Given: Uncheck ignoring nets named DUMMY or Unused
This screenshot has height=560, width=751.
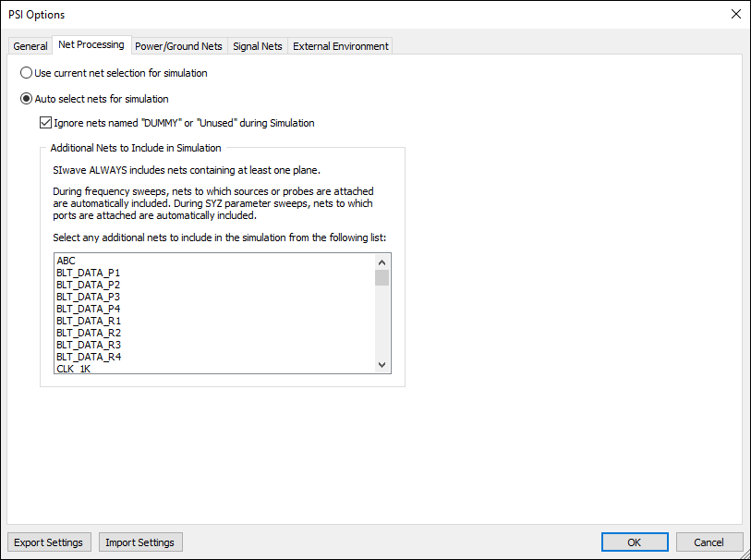Looking at the screenshot, I should 45,122.
